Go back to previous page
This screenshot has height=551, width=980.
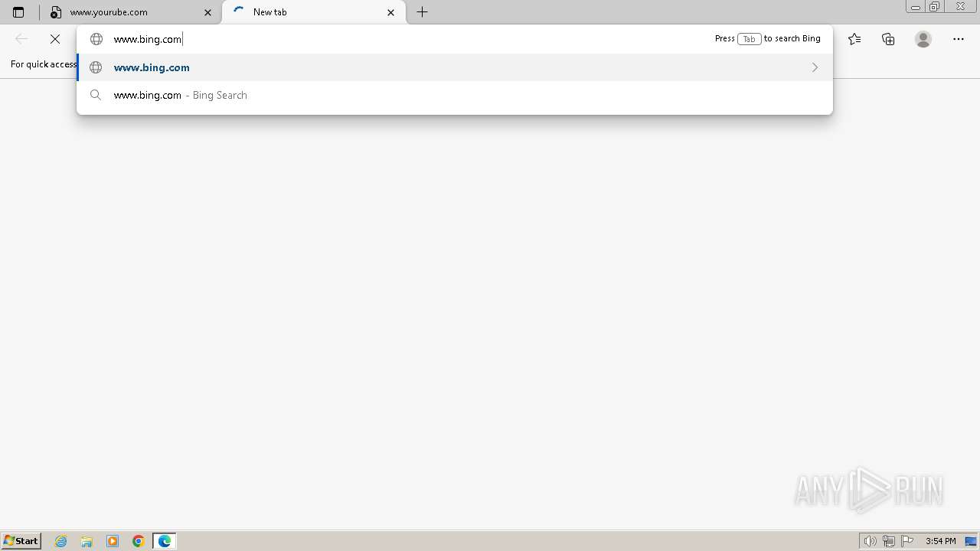[x=21, y=39]
